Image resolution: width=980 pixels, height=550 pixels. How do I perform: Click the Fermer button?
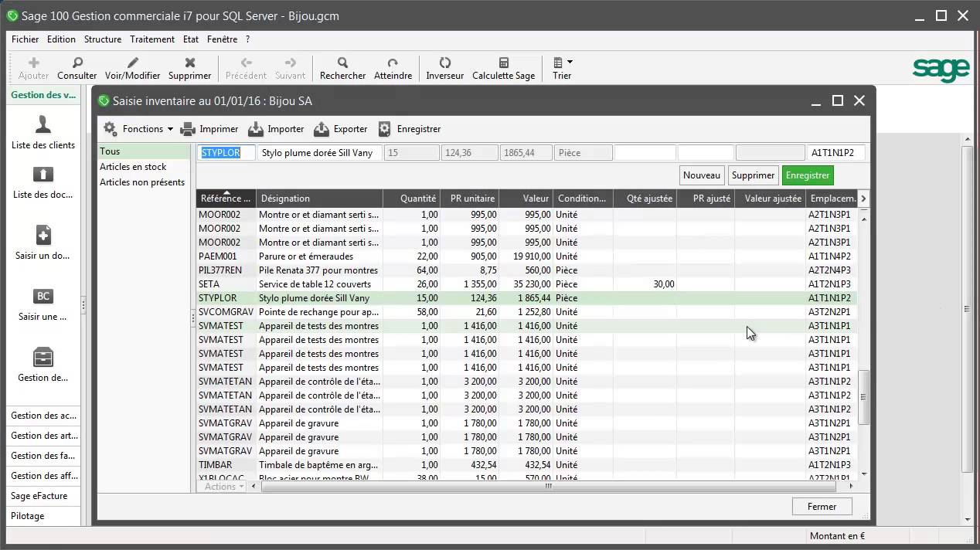[x=822, y=507]
